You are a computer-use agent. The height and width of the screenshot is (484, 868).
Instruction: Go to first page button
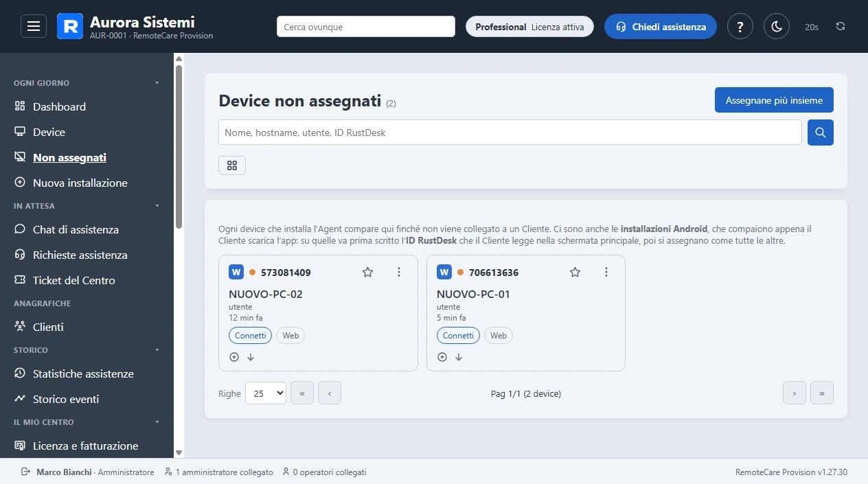tap(302, 393)
